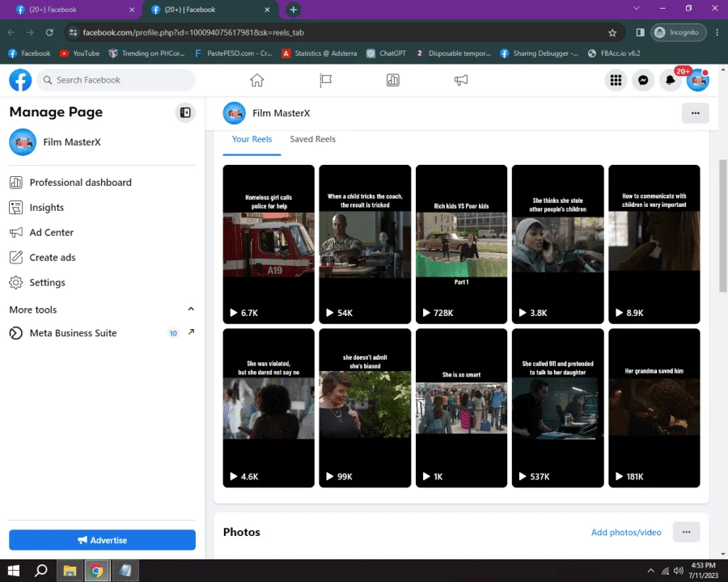Play reel 'She is so smart'

(462, 408)
